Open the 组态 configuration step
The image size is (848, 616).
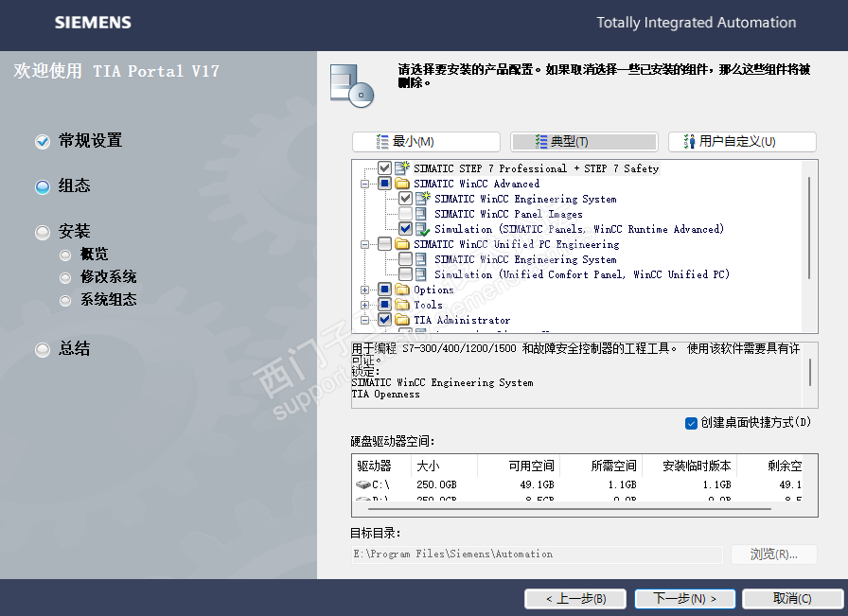(x=62, y=186)
